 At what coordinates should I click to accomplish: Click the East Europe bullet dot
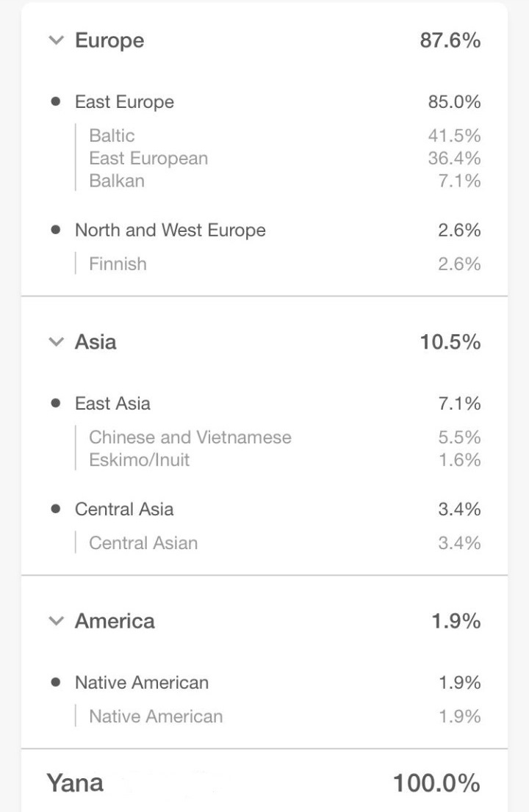56,102
